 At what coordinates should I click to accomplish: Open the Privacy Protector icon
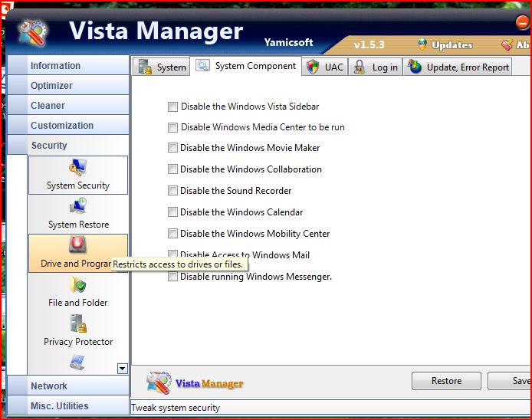point(77,325)
